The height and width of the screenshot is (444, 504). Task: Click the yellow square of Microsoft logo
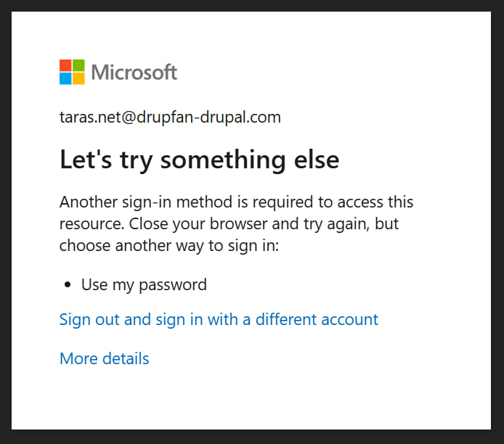[x=78, y=78]
